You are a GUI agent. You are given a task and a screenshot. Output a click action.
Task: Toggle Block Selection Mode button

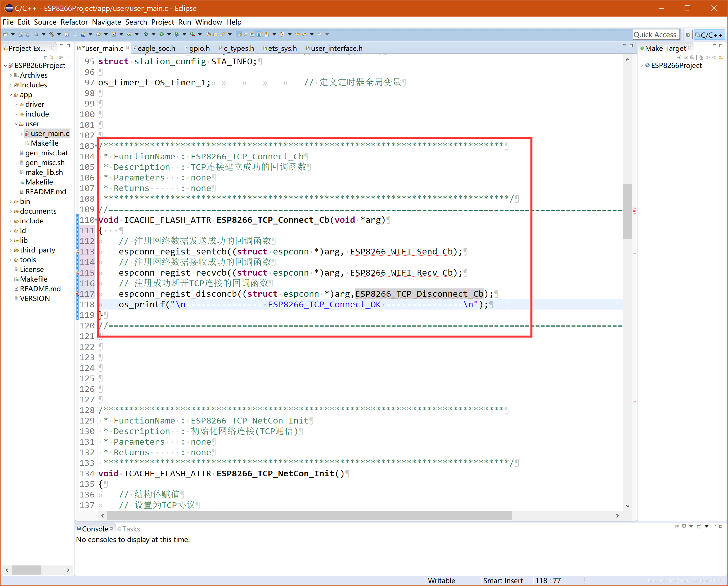point(252,35)
